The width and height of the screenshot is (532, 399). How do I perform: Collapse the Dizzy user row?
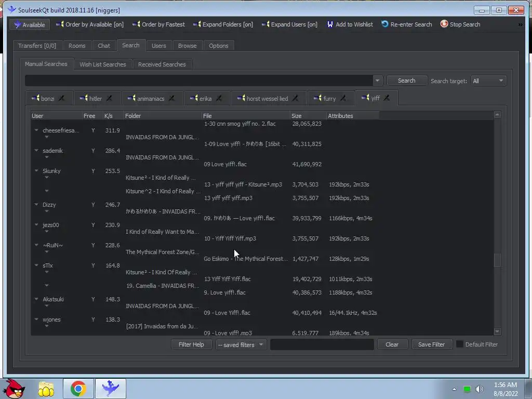tap(36, 204)
